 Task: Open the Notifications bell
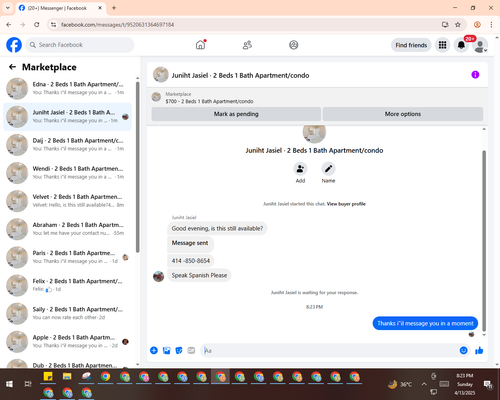coord(461,45)
